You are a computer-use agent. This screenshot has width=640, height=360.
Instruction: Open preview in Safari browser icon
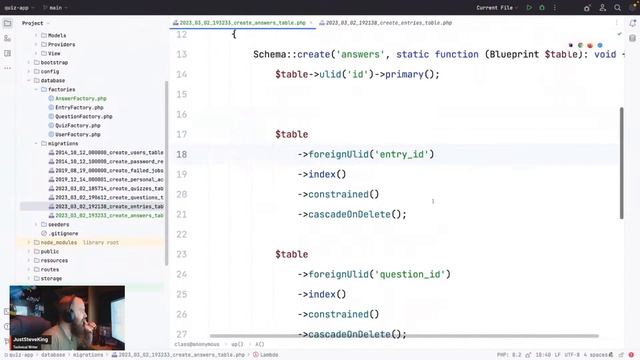click(x=600, y=45)
